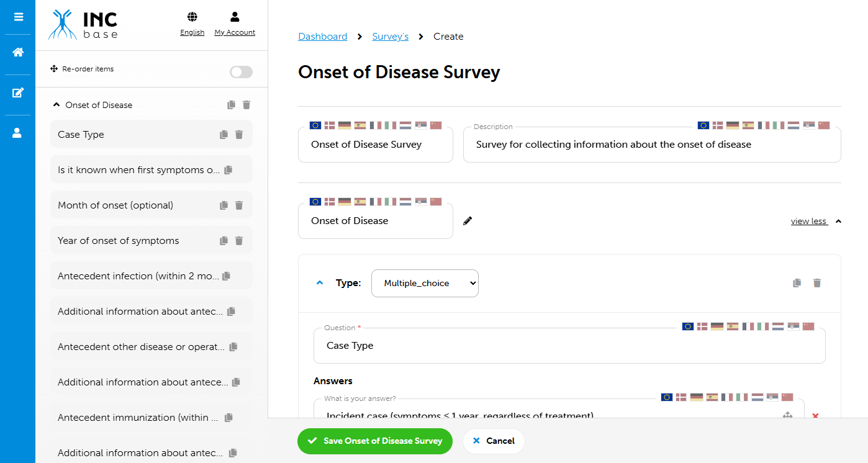The height and width of the screenshot is (463, 868).
Task: Click Save Onset of Disease Survey button
Action: tap(375, 441)
